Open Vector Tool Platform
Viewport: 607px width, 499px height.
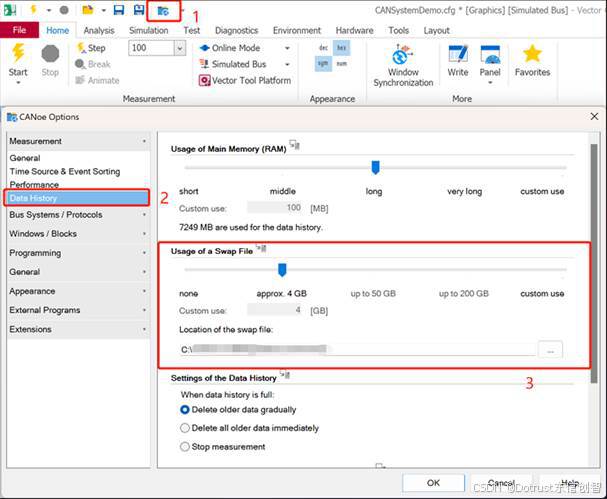coord(245,81)
